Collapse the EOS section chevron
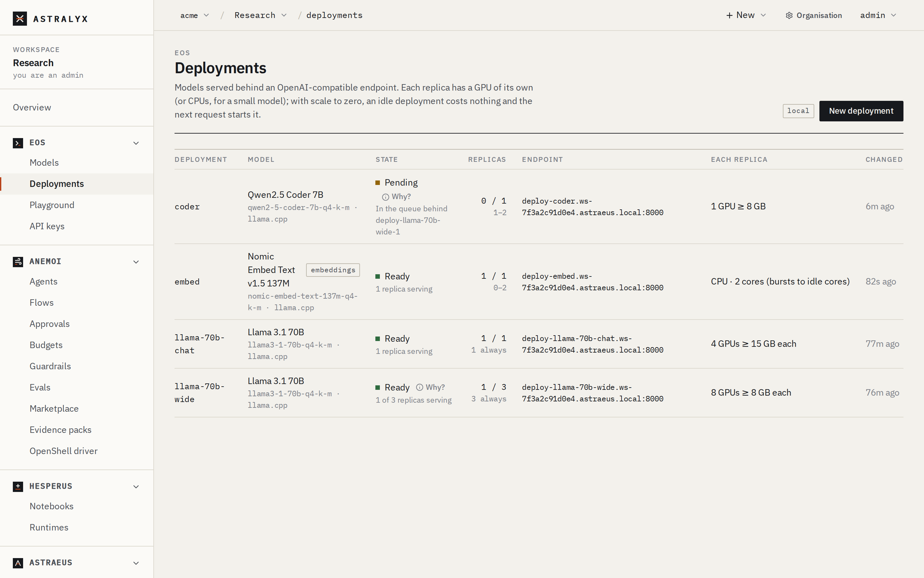This screenshot has height=578, width=924. tap(136, 143)
